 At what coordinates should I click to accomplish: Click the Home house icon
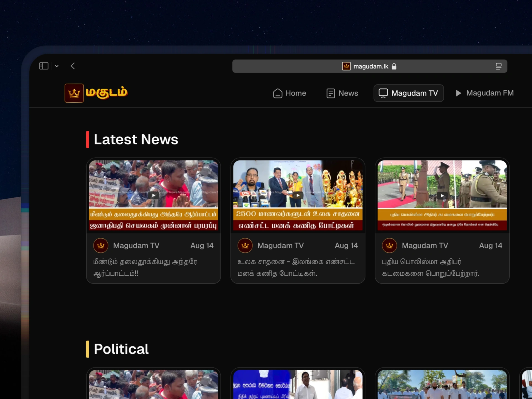tap(278, 93)
